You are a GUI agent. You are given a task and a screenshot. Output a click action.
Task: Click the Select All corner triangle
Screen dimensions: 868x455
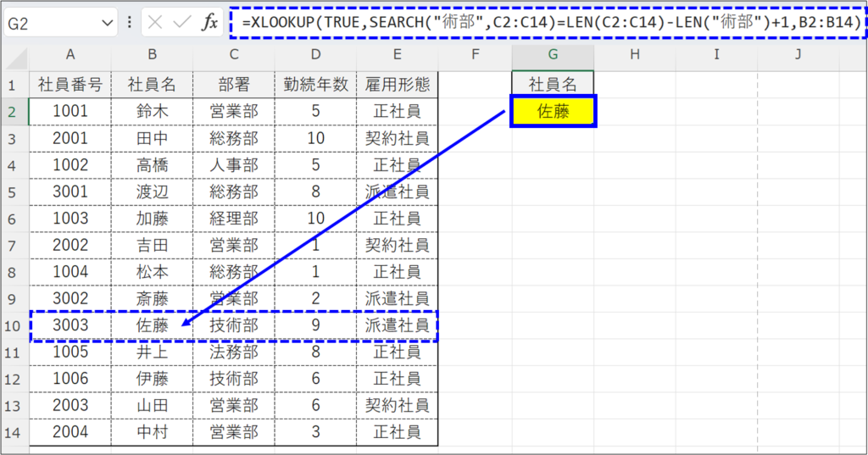click(15, 56)
